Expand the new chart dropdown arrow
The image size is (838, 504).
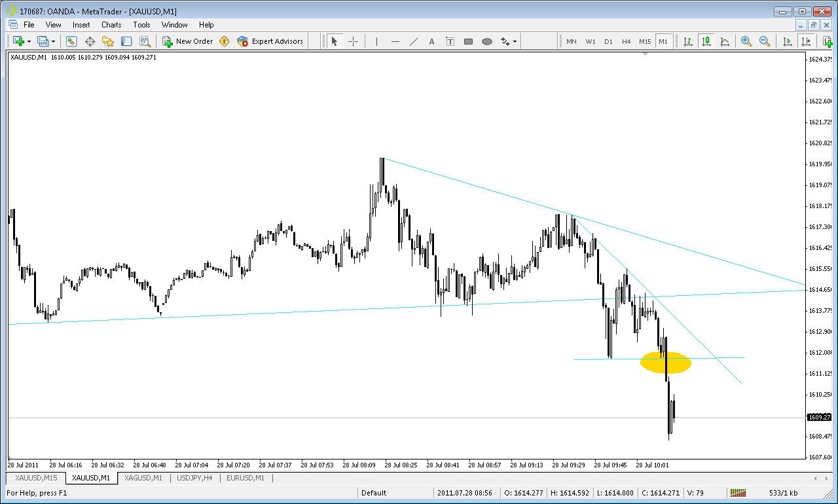point(29,41)
